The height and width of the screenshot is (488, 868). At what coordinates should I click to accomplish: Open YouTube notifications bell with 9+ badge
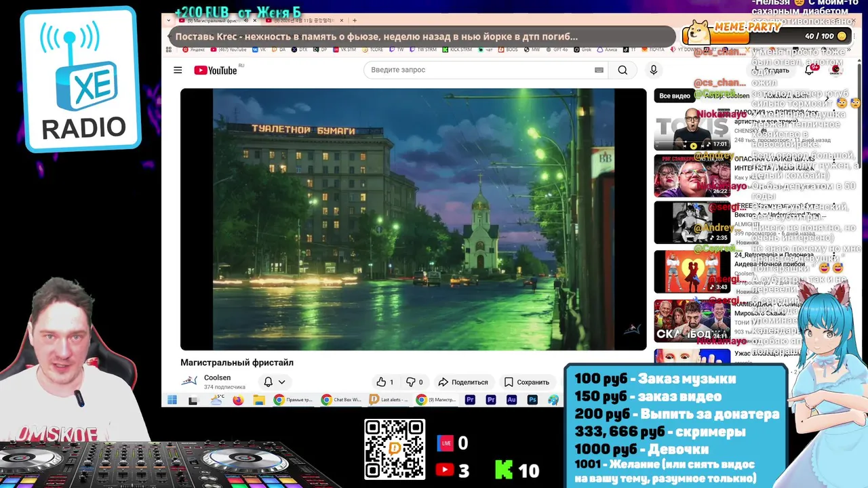coord(809,70)
